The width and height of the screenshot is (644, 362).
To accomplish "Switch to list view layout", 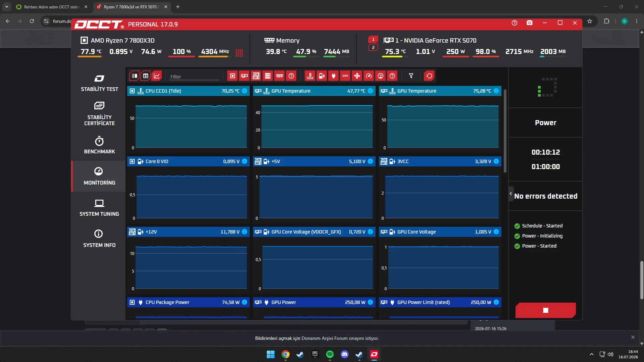I will (134, 76).
